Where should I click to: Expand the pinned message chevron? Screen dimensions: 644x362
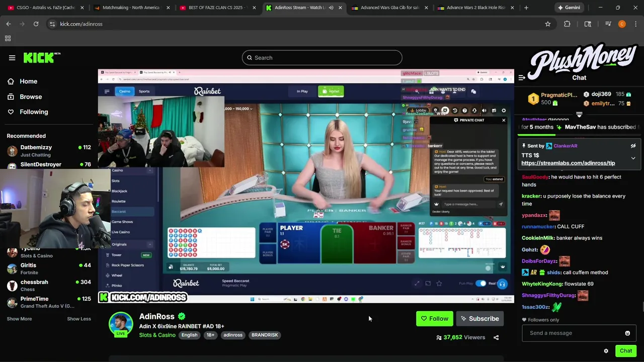coord(633,158)
